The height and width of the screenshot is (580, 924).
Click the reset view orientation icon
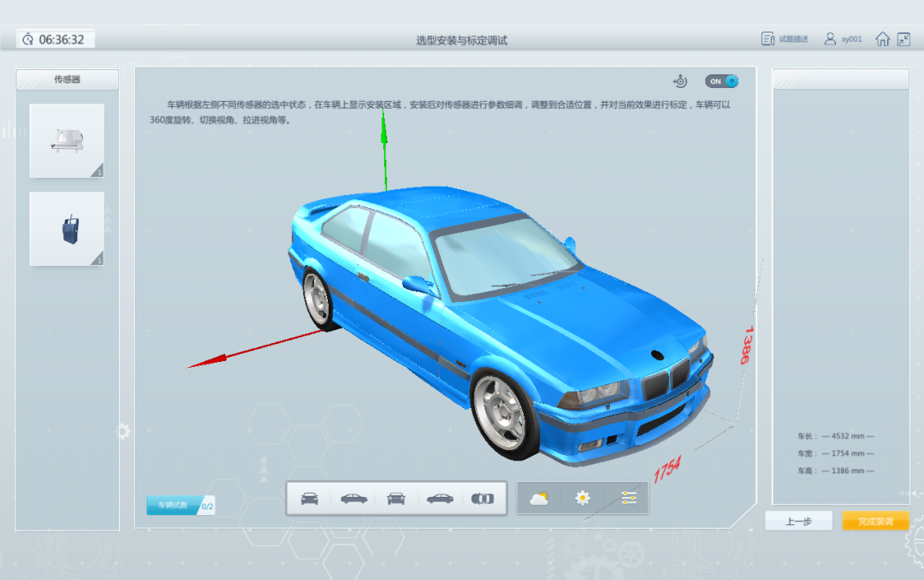click(x=680, y=81)
